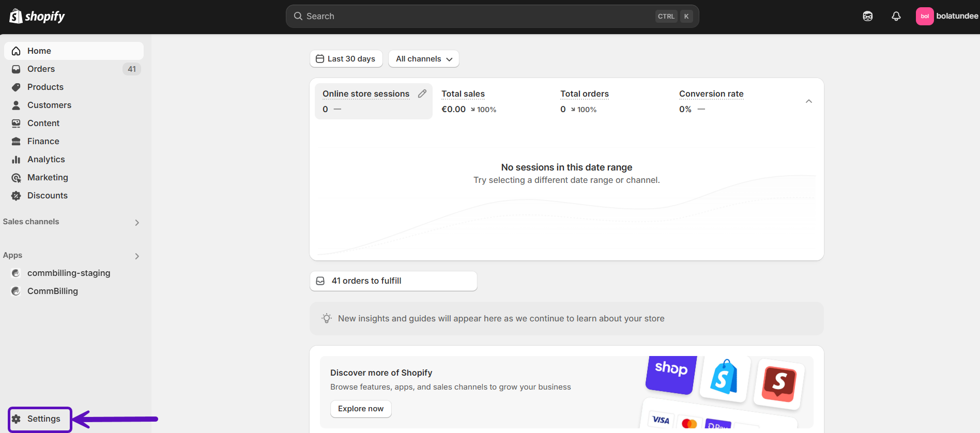
Task: Go to Orders in the sidebar
Action: click(41, 69)
